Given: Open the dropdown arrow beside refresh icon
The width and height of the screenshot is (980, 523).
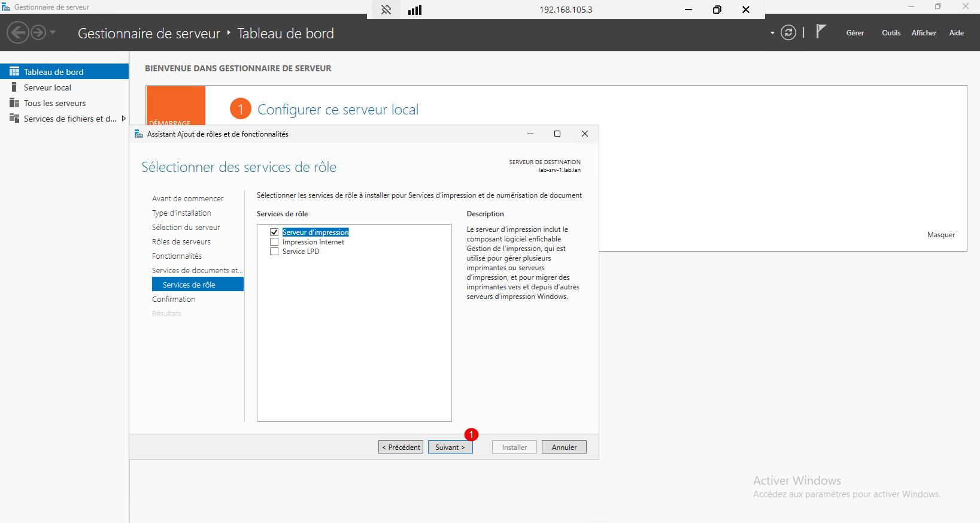Looking at the screenshot, I should click(772, 33).
